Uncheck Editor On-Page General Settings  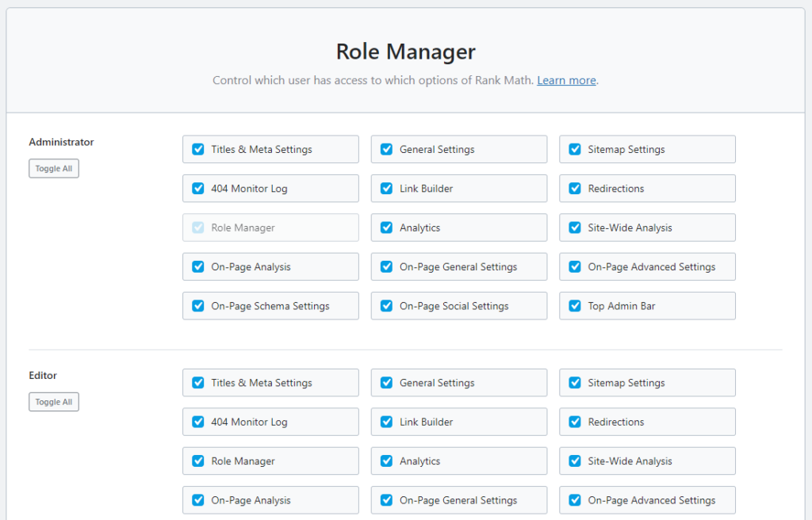[386, 500]
